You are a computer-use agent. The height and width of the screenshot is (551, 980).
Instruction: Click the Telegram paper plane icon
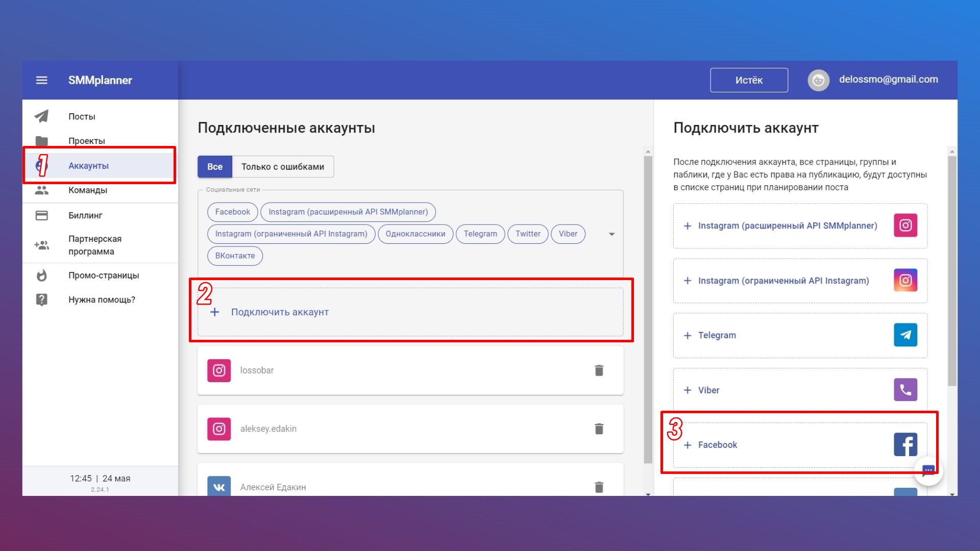click(x=905, y=335)
